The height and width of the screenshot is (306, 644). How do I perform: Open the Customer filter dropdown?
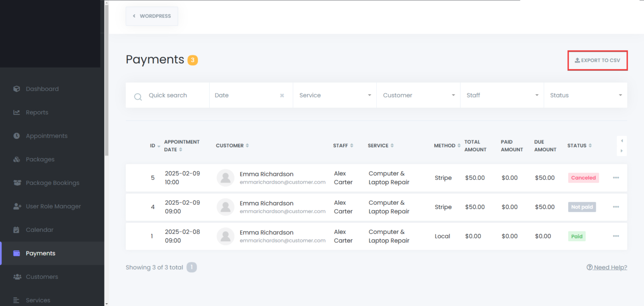point(418,95)
